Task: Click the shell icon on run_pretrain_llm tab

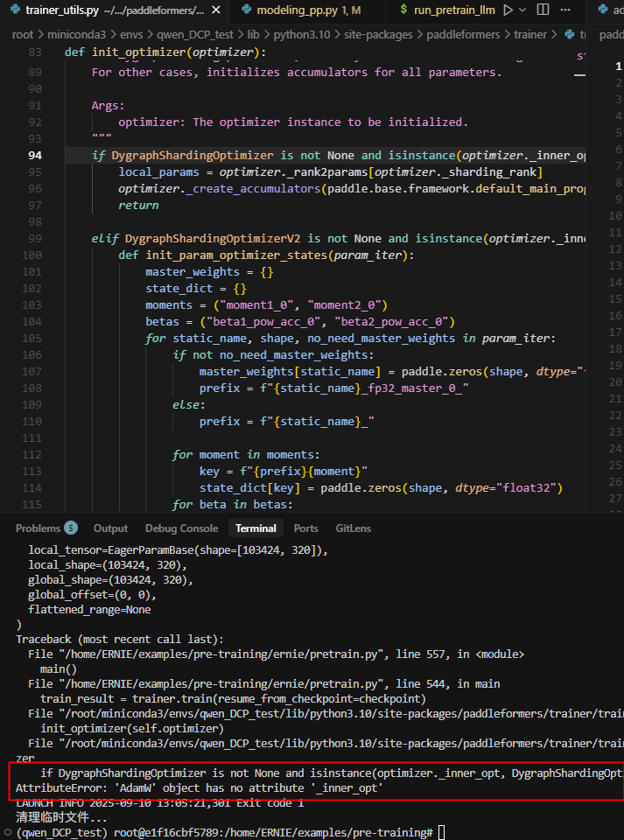Action: click(403, 10)
